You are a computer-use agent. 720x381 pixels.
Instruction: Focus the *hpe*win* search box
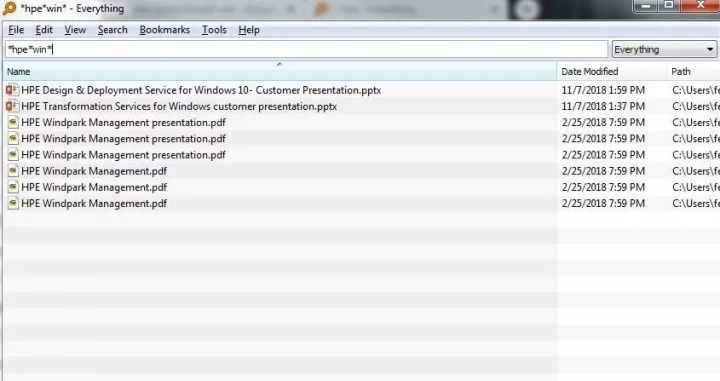pyautogui.click(x=306, y=49)
